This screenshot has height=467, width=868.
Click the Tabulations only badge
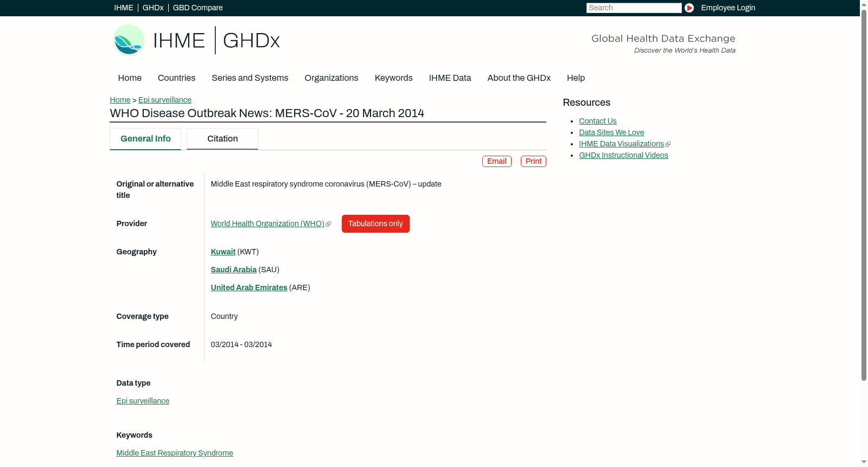click(x=375, y=223)
